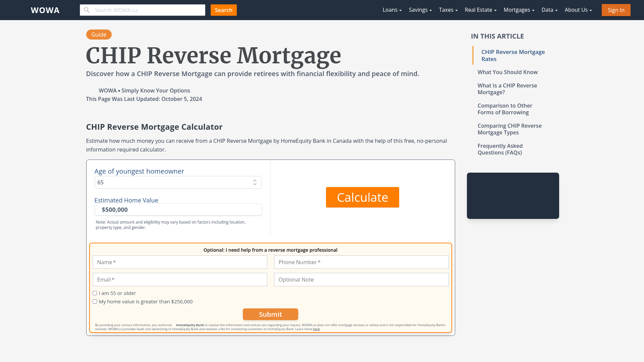Open the Loans dropdown menu
Image resolution: width=644 pixels, height=362 pixels.
point(391,10)
